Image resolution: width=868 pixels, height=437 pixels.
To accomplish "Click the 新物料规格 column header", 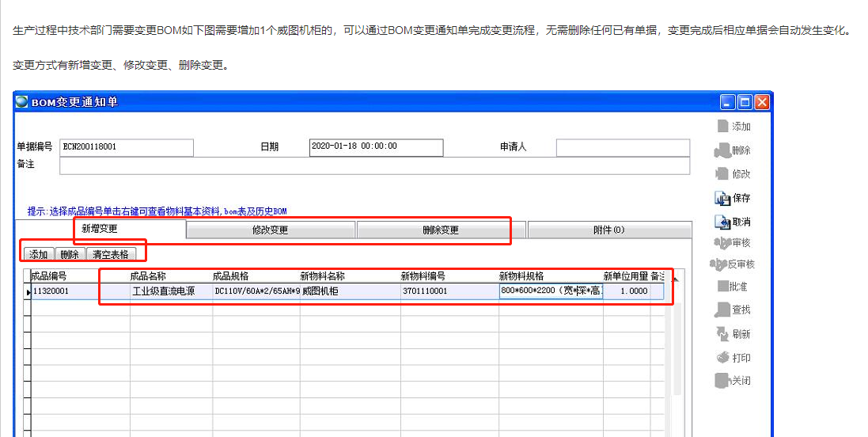I will click(551, 275).
